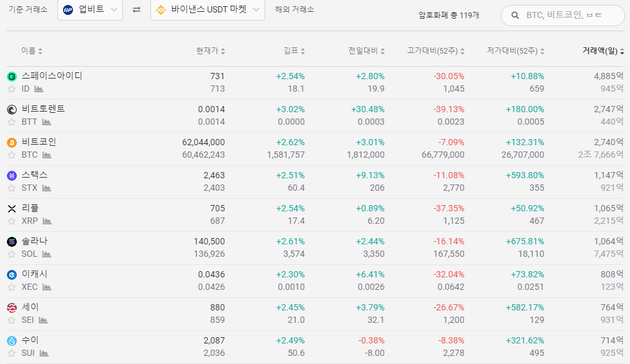Favorite ID with its star
Screen dimensions: 630x364
(x=12, y=89)
